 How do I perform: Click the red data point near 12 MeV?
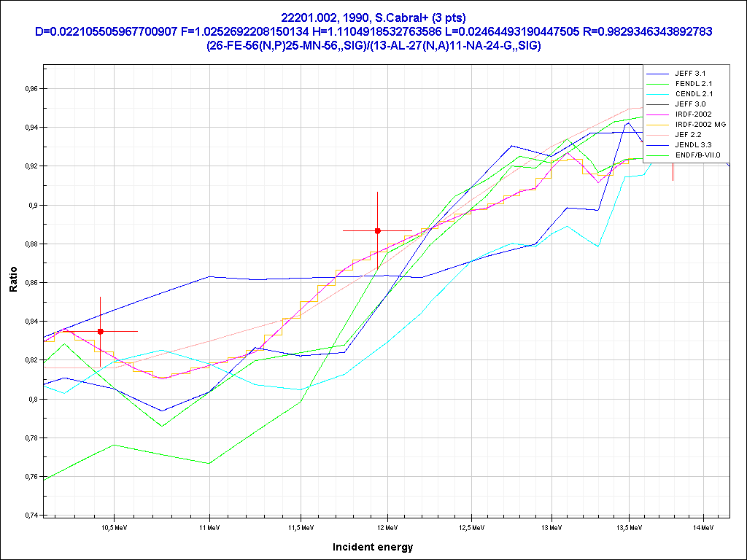point(377,230)
